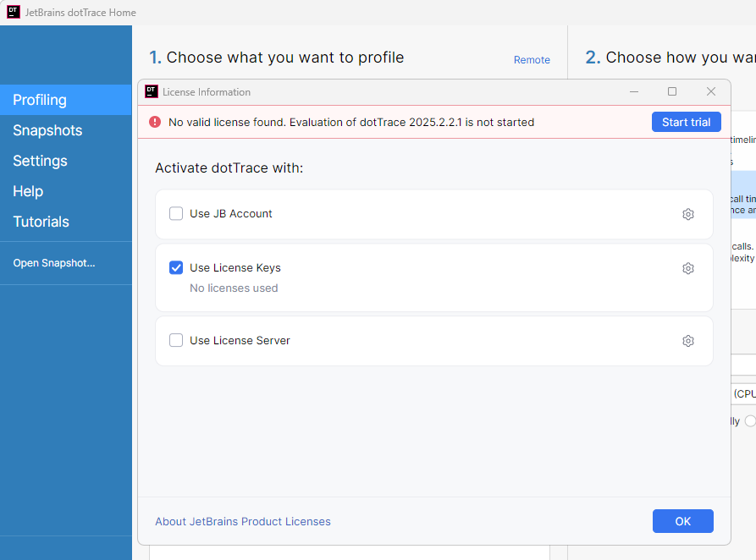Maximize the License Information dialog

672,91
